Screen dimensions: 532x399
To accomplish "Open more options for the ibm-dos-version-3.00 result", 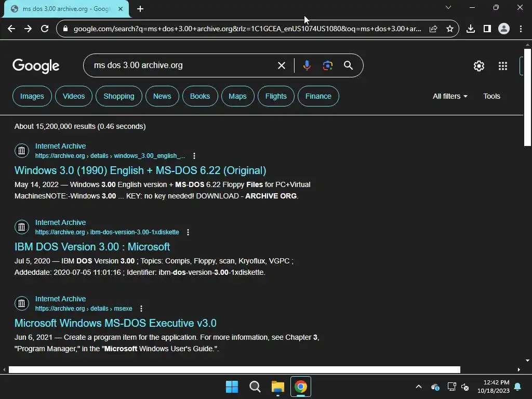I will (x=188, y=232).
